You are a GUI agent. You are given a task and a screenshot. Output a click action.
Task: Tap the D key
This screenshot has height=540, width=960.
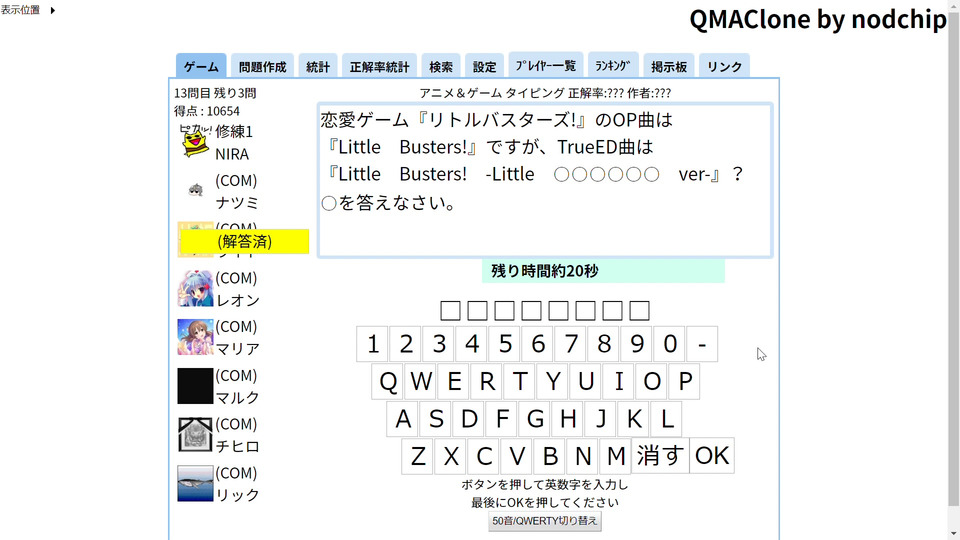(469, 419)
